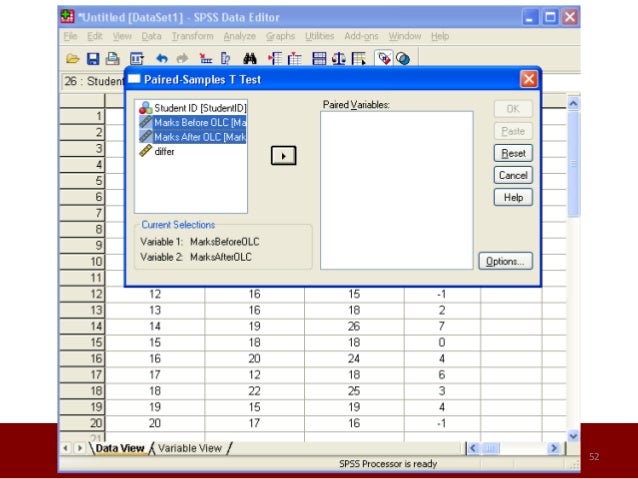Open the File menu
The width and height of the screenshot is (638, 479).
[70, 36]
